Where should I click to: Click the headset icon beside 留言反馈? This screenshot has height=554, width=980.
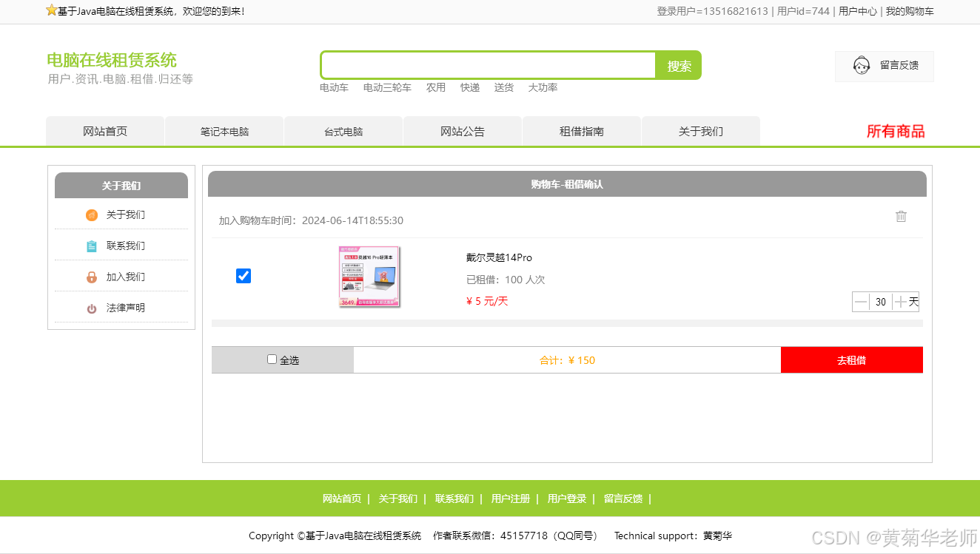click(861, 66)
